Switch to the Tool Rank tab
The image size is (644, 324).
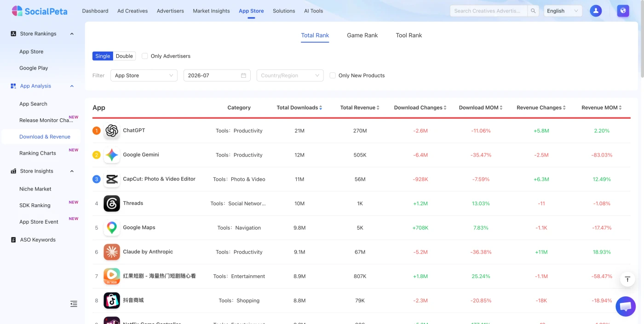409,35
